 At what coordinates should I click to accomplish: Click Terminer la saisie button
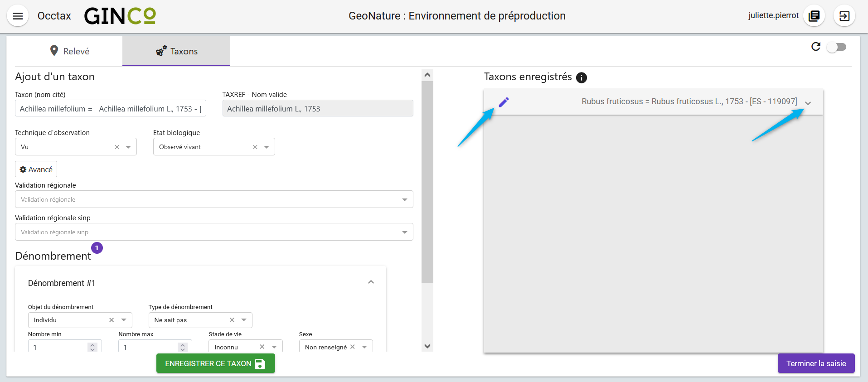pos(816,363)
